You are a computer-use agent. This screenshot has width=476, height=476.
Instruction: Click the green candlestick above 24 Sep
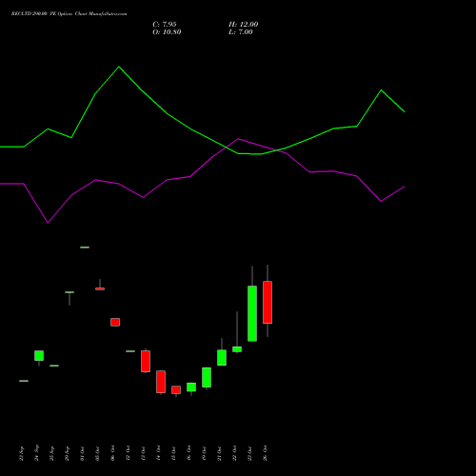click(x=39, y=355)
